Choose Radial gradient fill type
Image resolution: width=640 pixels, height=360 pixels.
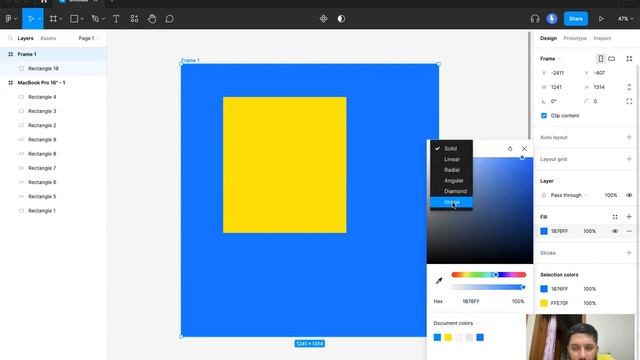(x=451, y=170)
